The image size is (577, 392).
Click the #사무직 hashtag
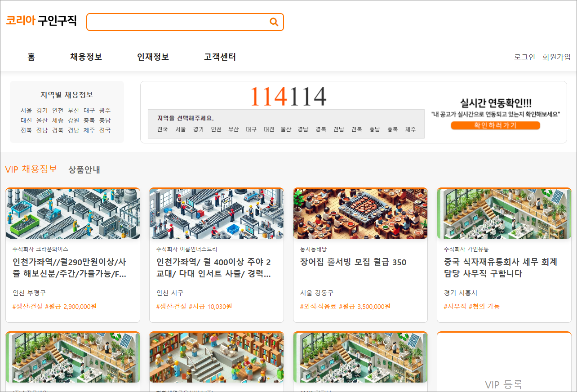[x=454, y=306]
